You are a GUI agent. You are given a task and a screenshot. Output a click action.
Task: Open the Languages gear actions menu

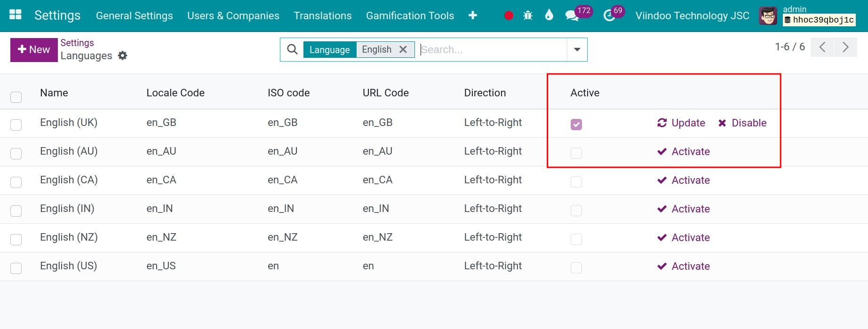pyautogui.click(x=123, y=55)
